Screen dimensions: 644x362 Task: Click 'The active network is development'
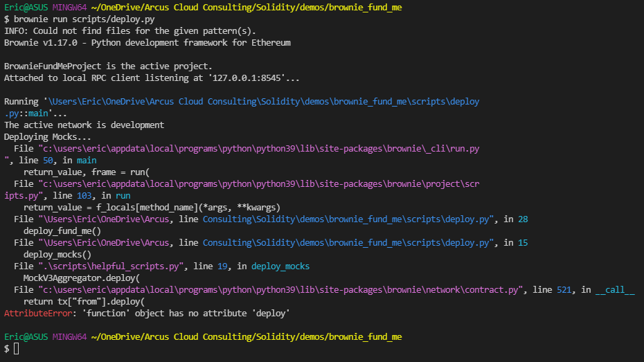[x=84, y=125]
